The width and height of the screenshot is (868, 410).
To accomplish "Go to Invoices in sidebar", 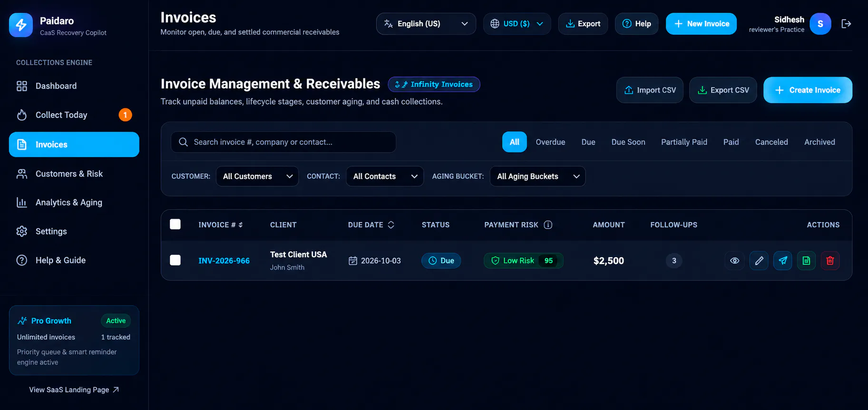I will pyautogui.click(x=74, y=145).
